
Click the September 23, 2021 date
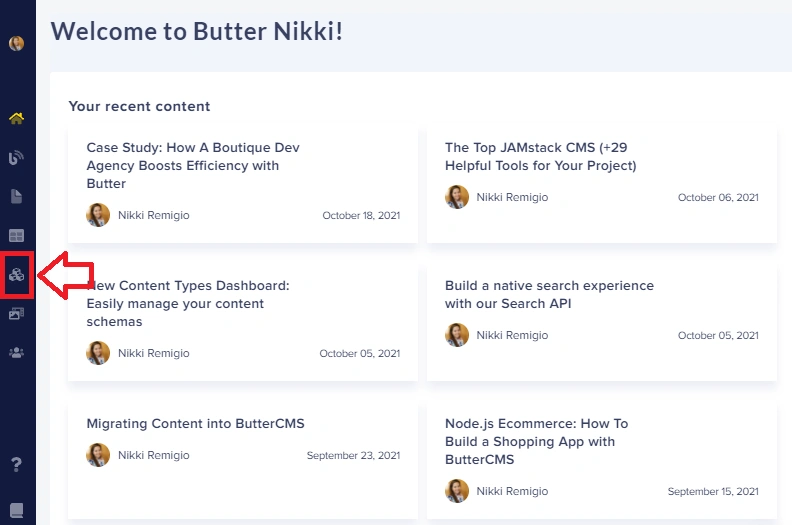pyautogui.click(x=354, y=455)
